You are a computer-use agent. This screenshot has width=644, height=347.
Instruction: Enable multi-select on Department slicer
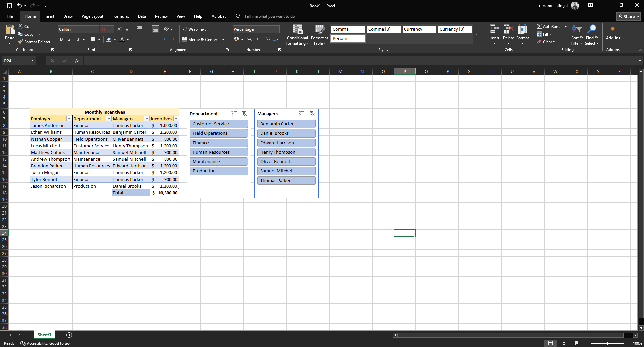[234, 114]
